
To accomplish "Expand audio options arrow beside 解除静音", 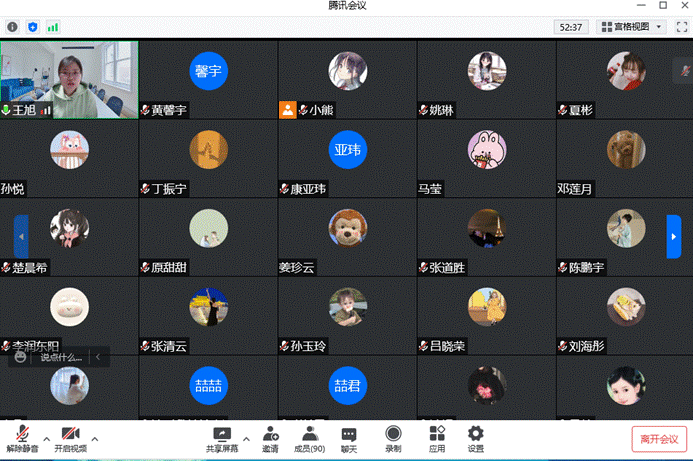I will pos(46,438).
